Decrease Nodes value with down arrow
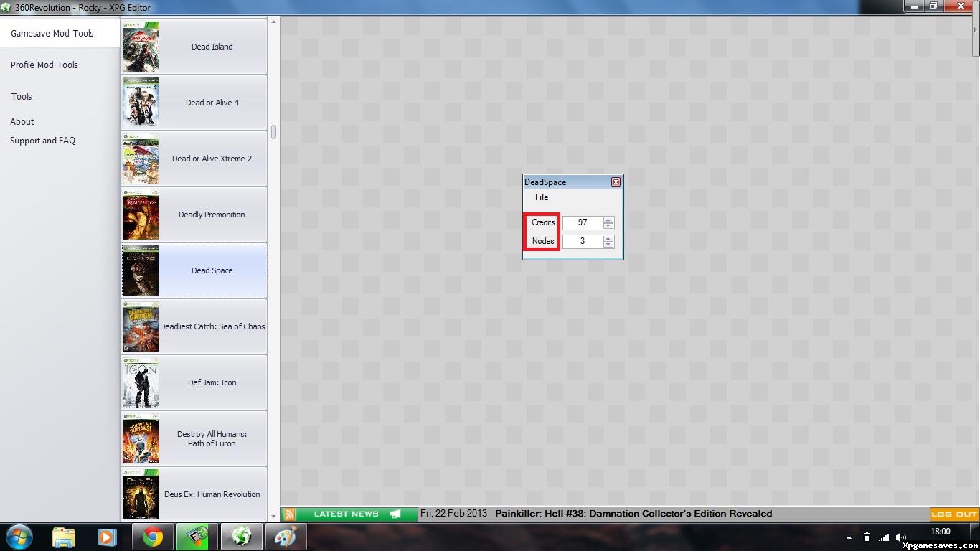Viewport: 980px width, 551px height. 608,245
